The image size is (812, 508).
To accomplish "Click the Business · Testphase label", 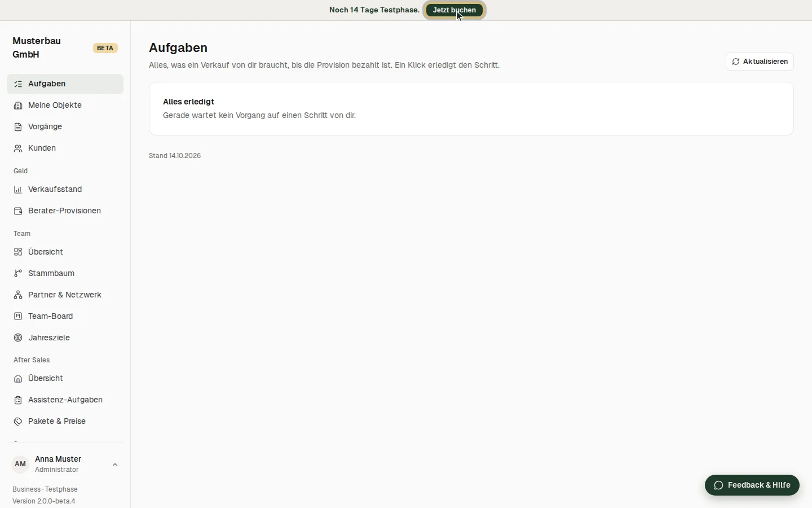I will [45, 489].
